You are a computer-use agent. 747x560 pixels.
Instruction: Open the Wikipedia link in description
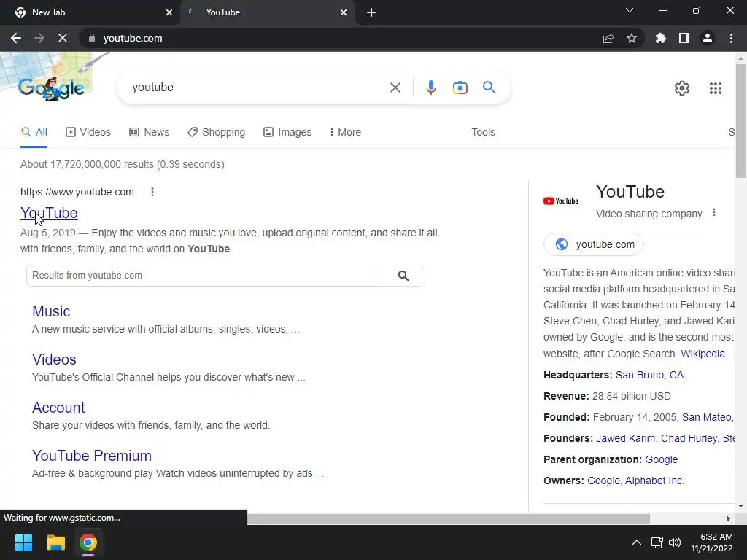[x=703, y=354]
